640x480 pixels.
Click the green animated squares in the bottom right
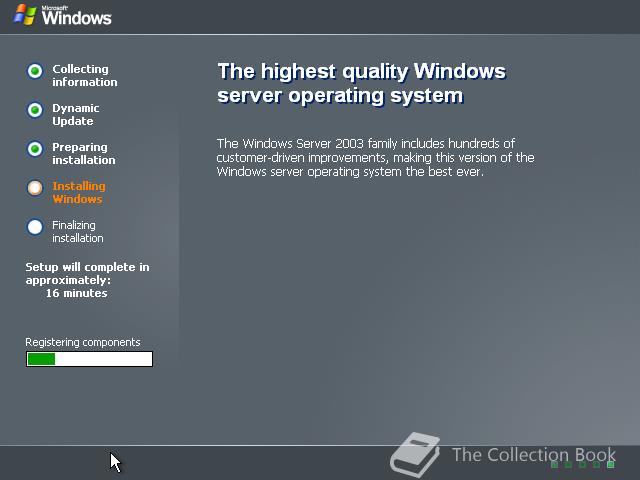click(582, 464)
